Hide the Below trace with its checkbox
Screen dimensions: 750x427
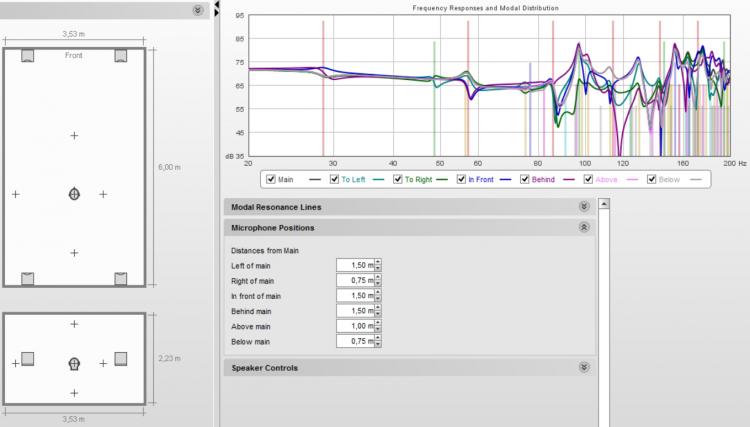[653, 180]
